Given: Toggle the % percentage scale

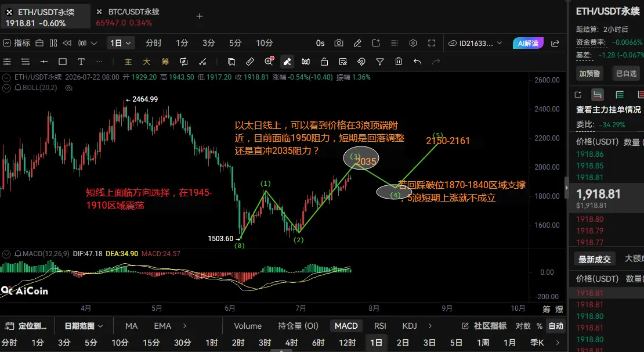Looking at the screenshot, I should [x=539, y=326].
